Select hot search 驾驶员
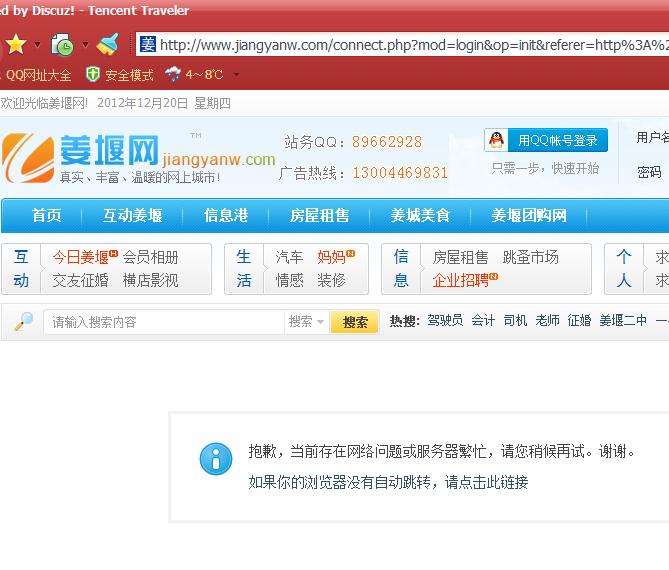The height and width of the screenshot is (570, 669). pyautogui.click(x=445, y=320)
